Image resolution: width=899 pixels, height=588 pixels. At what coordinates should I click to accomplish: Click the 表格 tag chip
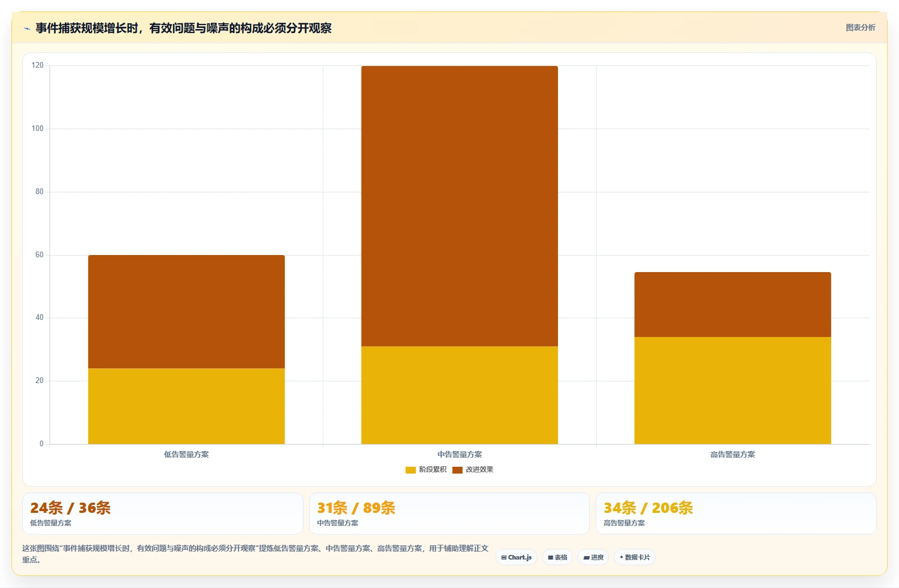pyautogui.click(x=557, y=557)
